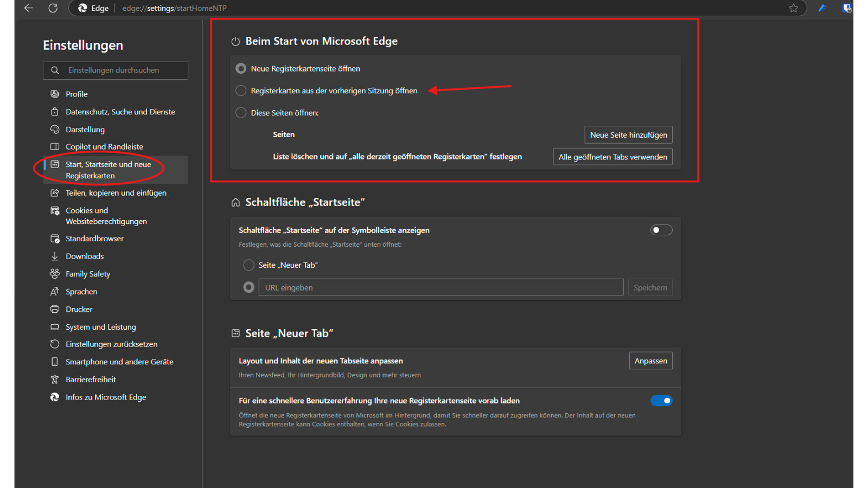Click Anpassen button for new tab layout
Image resolution: width=868 pixels, height=488 pixels.
click(x=650, y=361)
